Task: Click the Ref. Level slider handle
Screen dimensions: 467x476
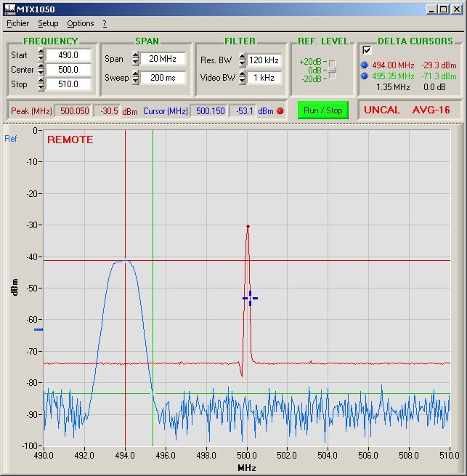Action: 332,70
